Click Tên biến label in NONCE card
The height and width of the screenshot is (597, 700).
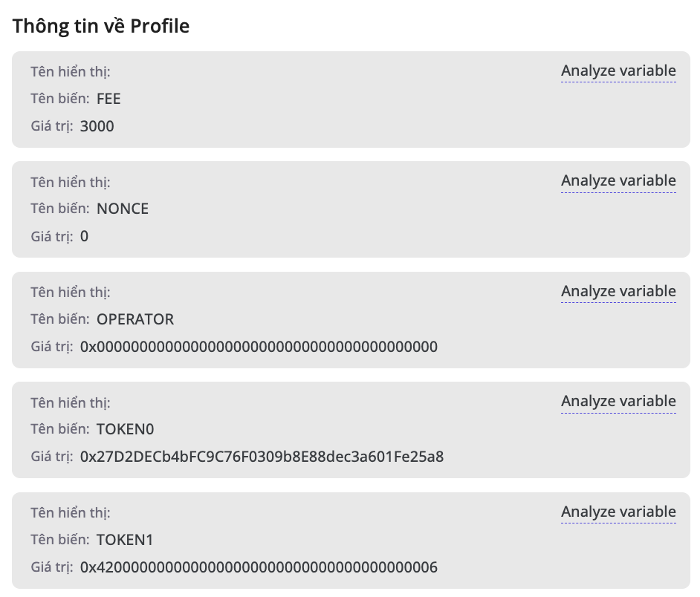click(x=60, y=209)
